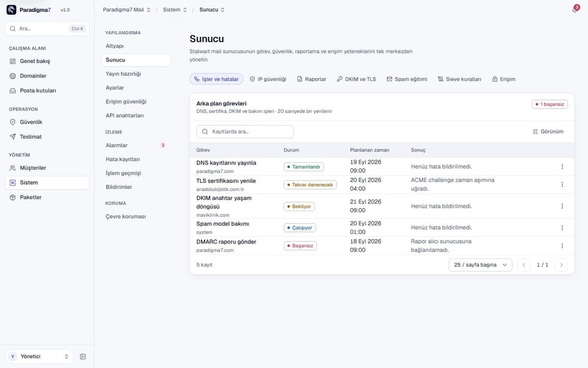
Task: Open Yönetici account switcher
Action: 39,357
